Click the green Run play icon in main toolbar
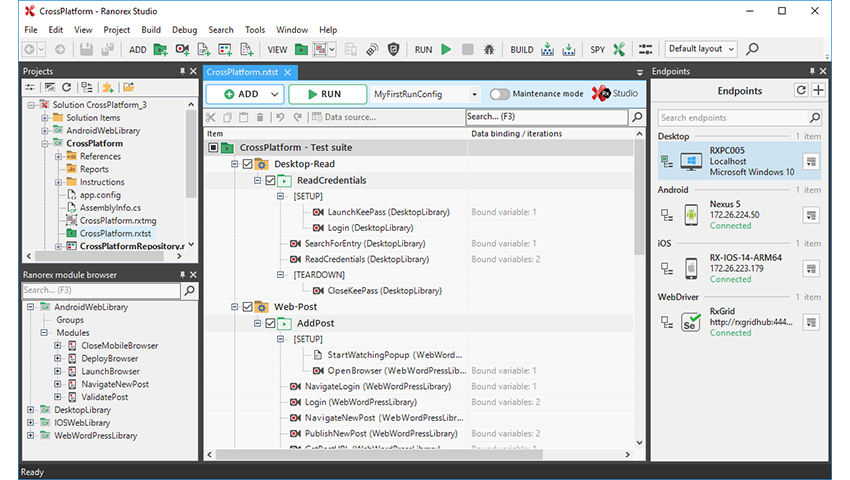The height and width of the screenshot is (480, 850). coord(446,49)
